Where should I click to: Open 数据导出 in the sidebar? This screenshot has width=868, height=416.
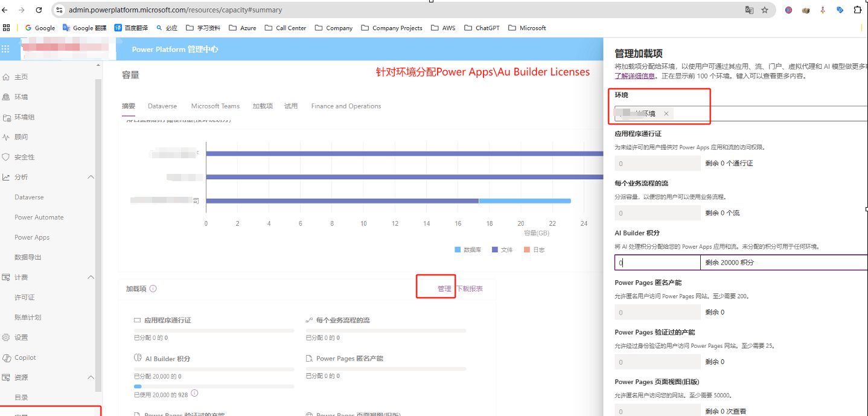click(28, 257)
